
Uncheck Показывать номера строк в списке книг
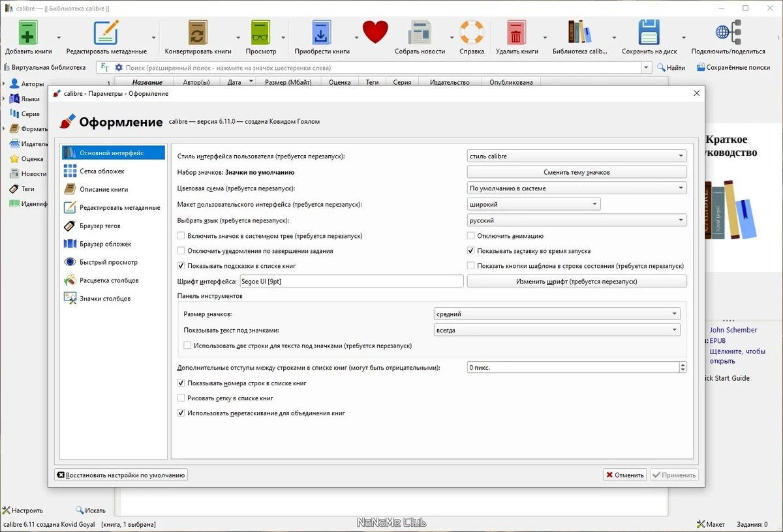coord(181,383)
